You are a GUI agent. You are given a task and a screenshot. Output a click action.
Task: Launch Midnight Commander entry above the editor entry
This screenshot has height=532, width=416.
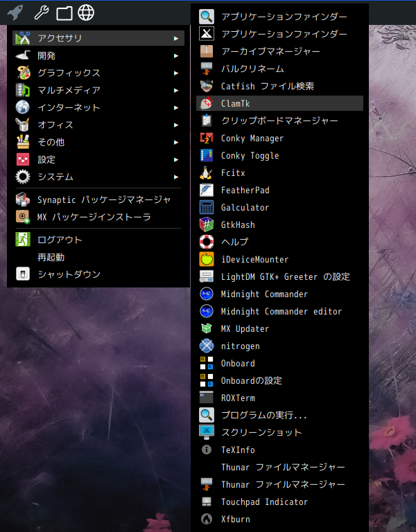pos(280,294)
